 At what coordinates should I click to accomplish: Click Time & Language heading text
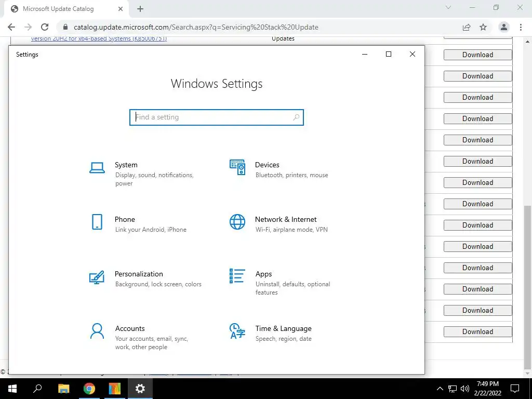tap(283, 329)
